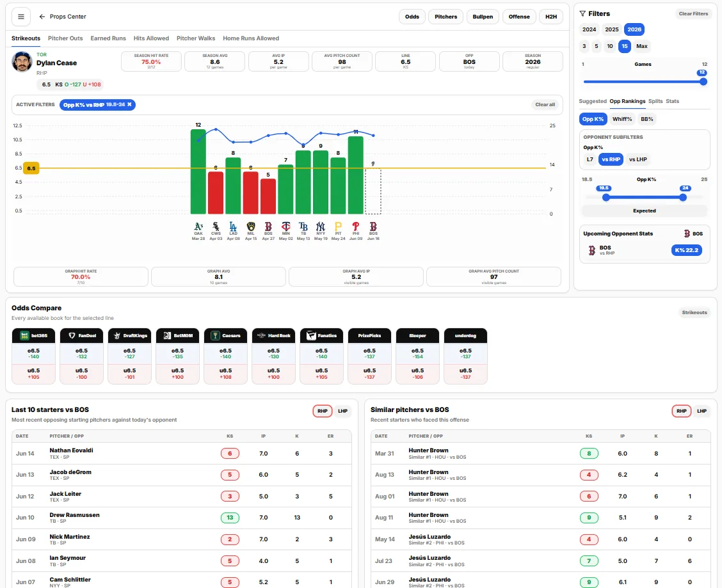Screen dimensions: 722x588
Task: Click the Caesars sportsbook logo
Action: tap(215, 336)
